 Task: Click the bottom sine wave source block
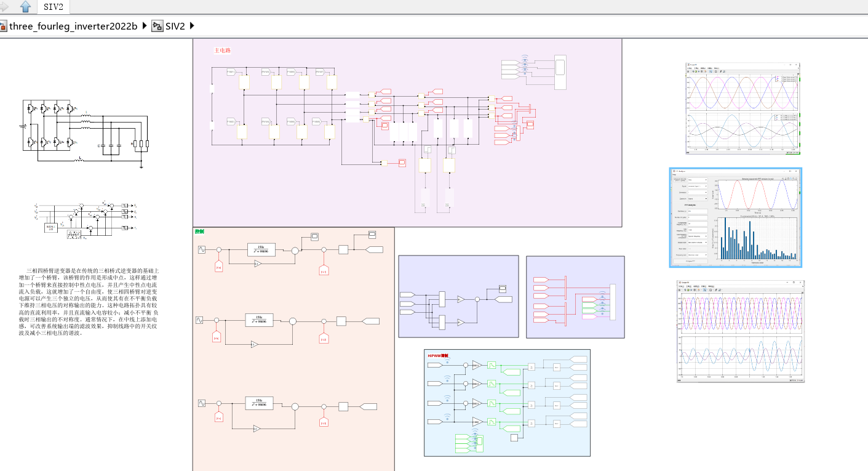[201, 403]
